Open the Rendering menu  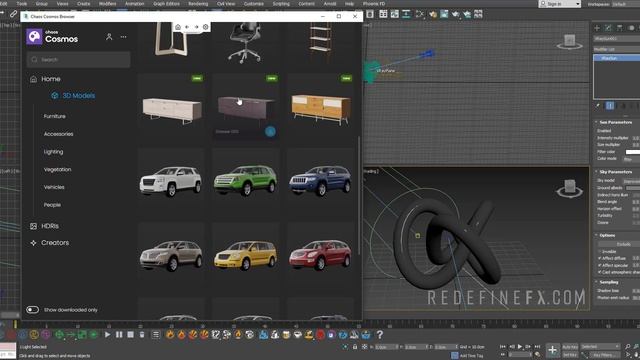[198, 4]
